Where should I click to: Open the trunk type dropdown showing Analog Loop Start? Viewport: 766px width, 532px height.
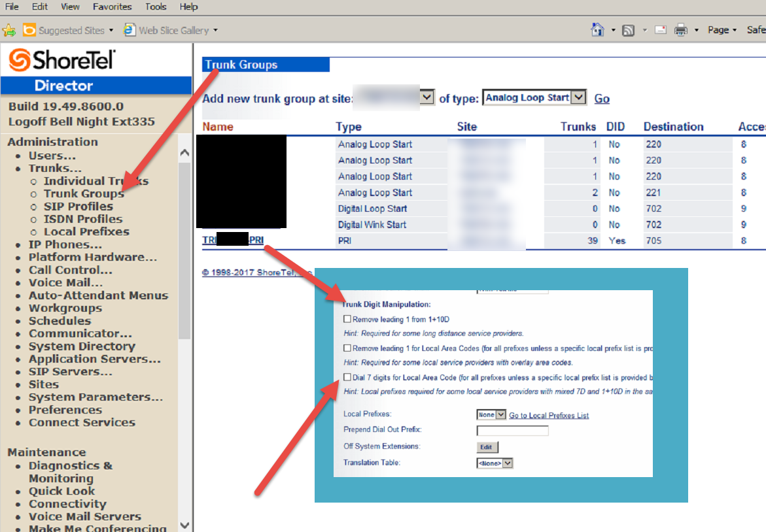pos(578,97)
